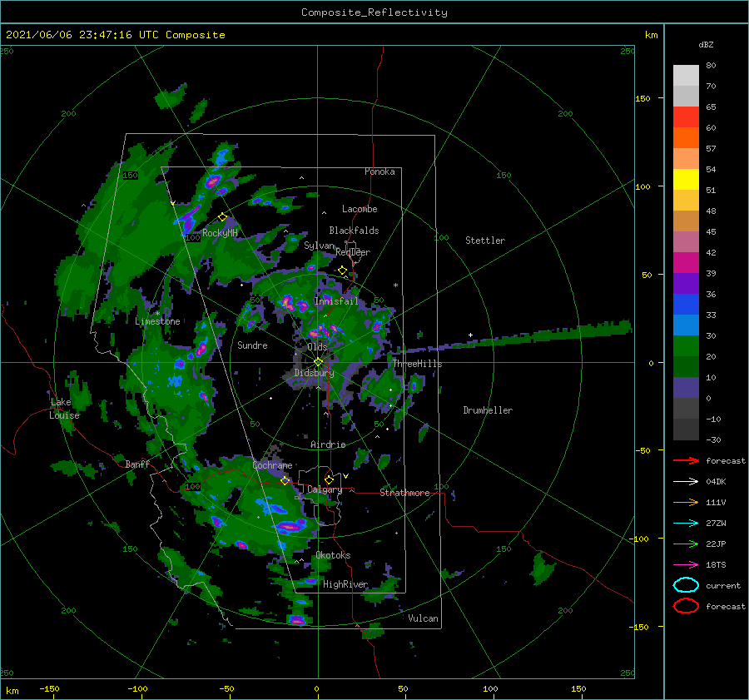Pick the yellow 51-54 dBZ color swatch
Viewport: 749px width, 700px height.
(x=686, y=180)
